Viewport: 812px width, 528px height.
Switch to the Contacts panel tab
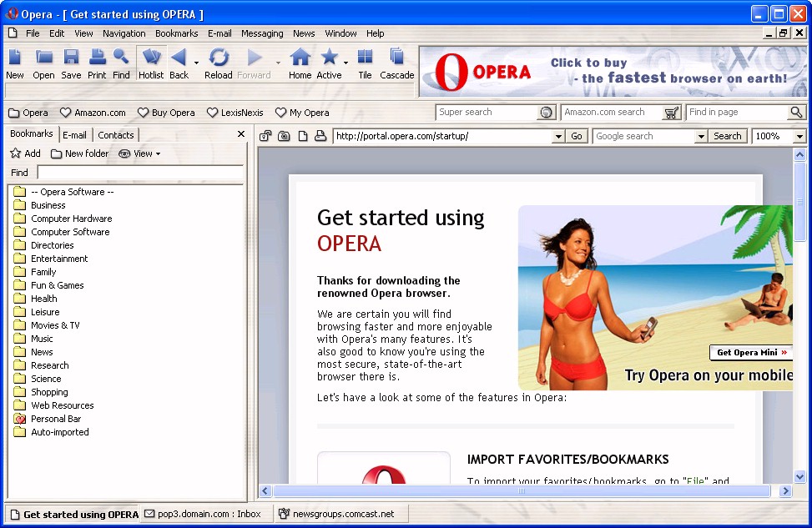coord(116,135)
